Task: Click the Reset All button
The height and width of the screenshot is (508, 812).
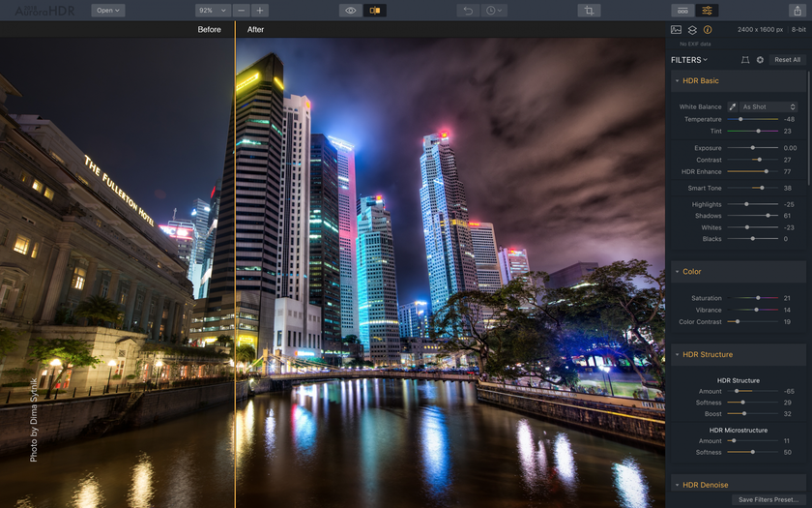Action: (787, 60)
